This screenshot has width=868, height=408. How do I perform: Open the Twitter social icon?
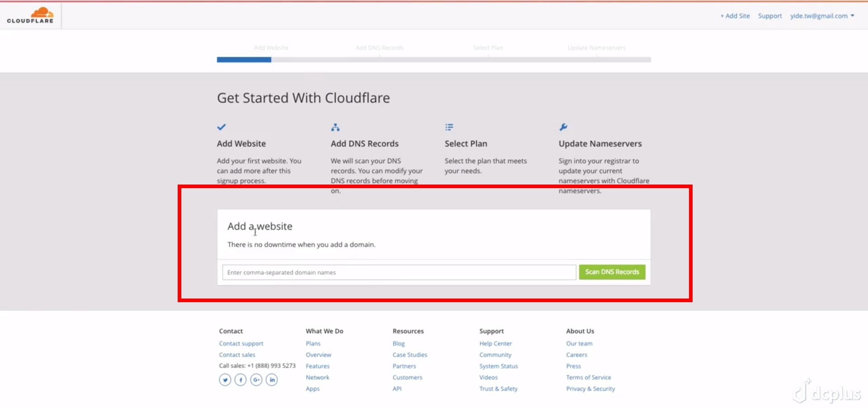coord(225,380)
